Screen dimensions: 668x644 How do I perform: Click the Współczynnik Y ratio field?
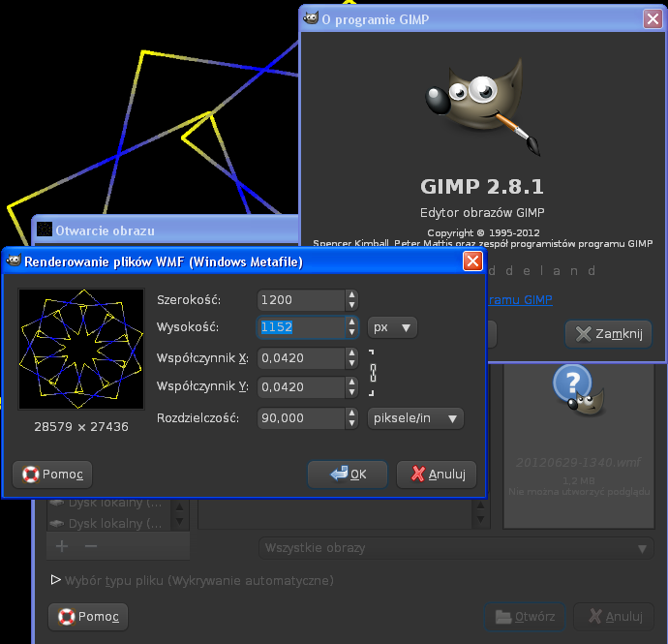point(301,387)
